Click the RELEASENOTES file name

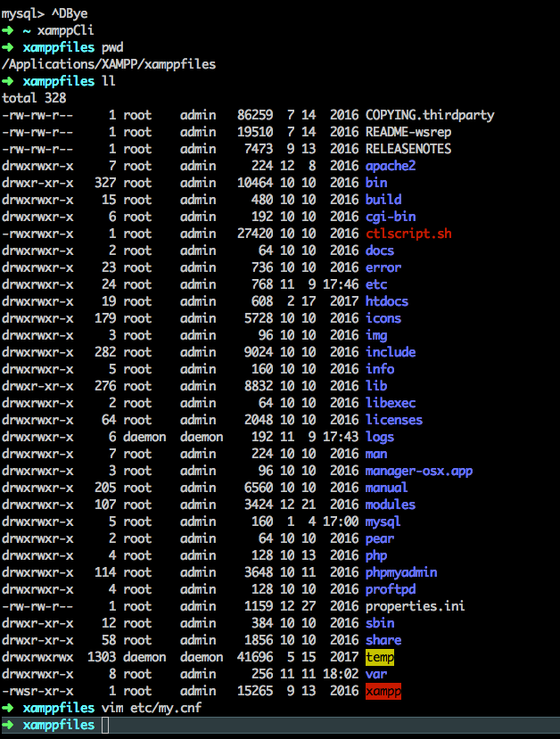pos(408,149)
